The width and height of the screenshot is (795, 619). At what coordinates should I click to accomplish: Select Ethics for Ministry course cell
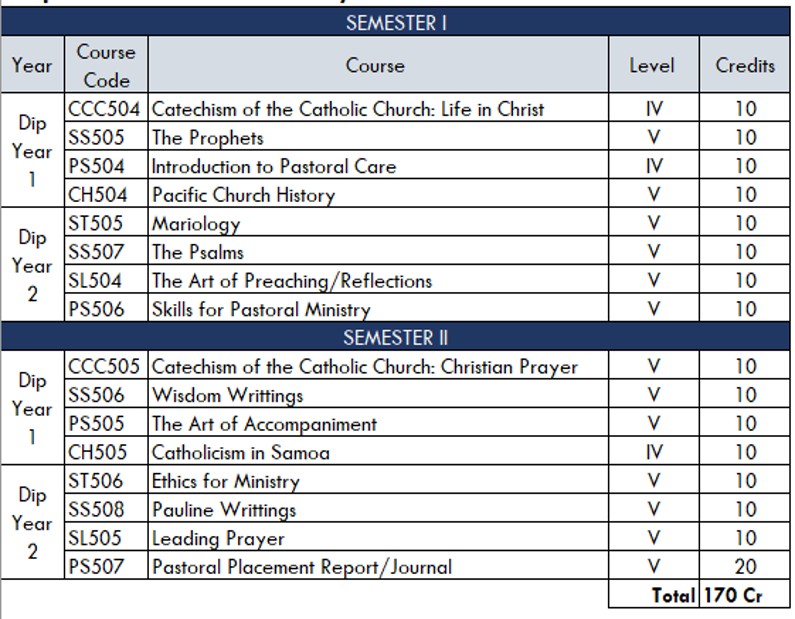coord(225,482)
